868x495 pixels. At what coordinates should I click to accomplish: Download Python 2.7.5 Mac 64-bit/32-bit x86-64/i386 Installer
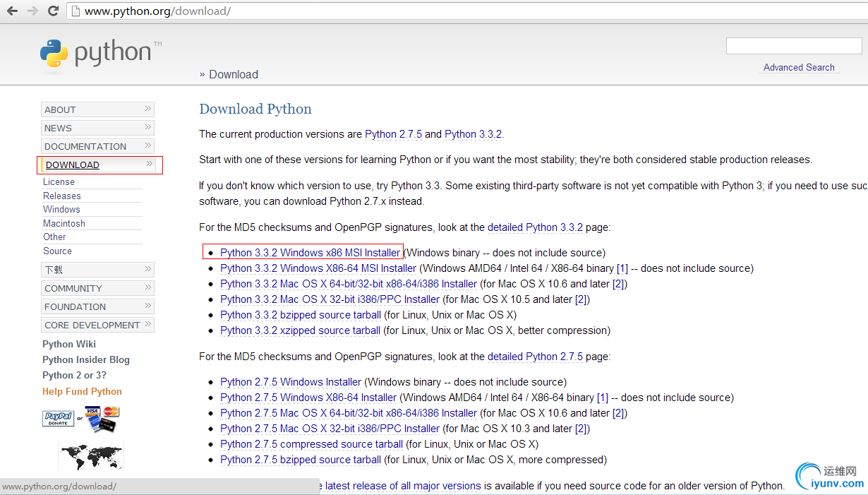pos(349,413)
